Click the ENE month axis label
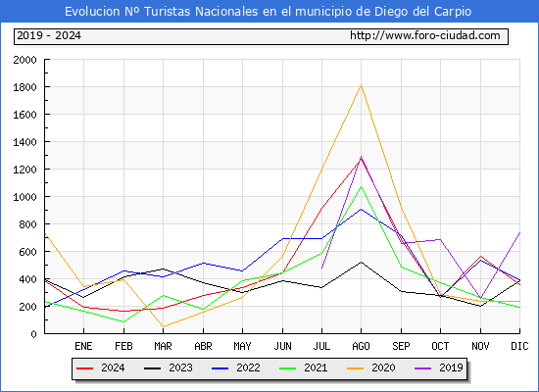 [x=83, y=346]
